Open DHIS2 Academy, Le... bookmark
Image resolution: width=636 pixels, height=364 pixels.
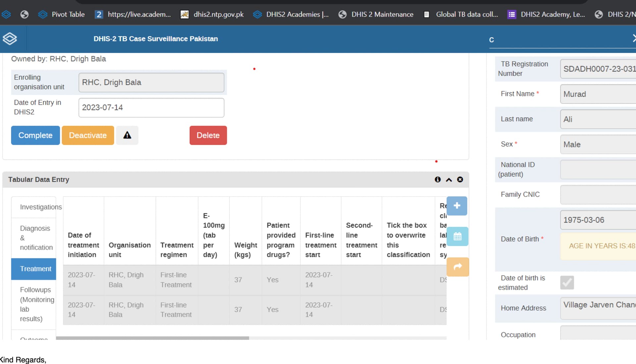[x=546, y=14]
